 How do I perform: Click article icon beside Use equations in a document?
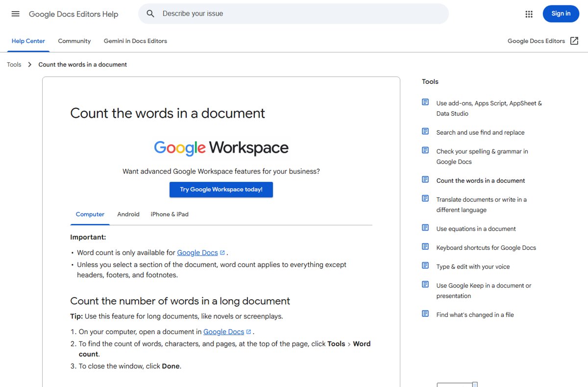click(425, 227)
